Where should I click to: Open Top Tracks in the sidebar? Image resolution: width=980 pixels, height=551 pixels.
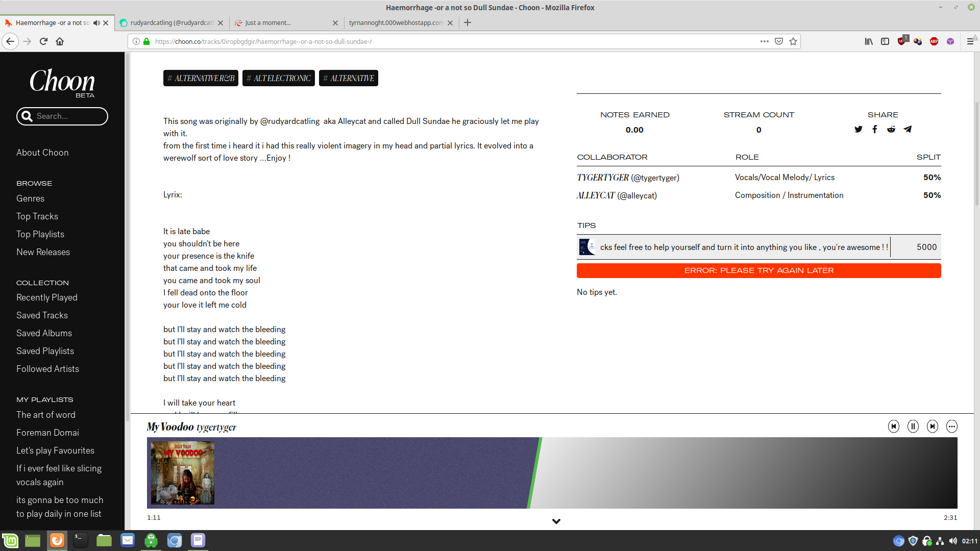pyautogui.click(x=37, y=216)
